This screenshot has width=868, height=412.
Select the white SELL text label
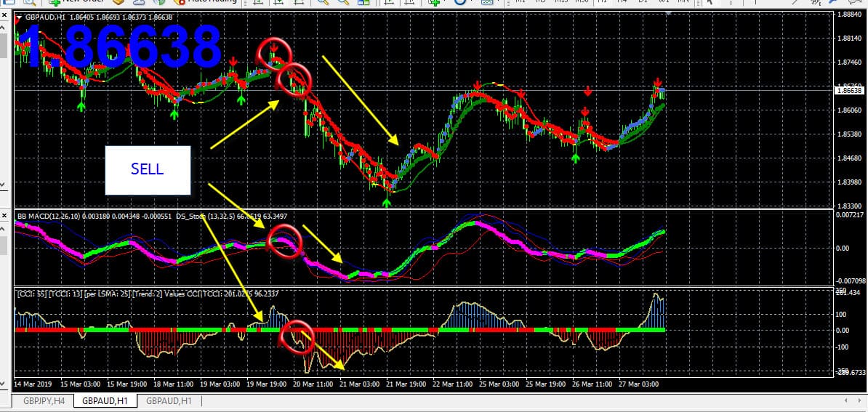pos(148,169)
